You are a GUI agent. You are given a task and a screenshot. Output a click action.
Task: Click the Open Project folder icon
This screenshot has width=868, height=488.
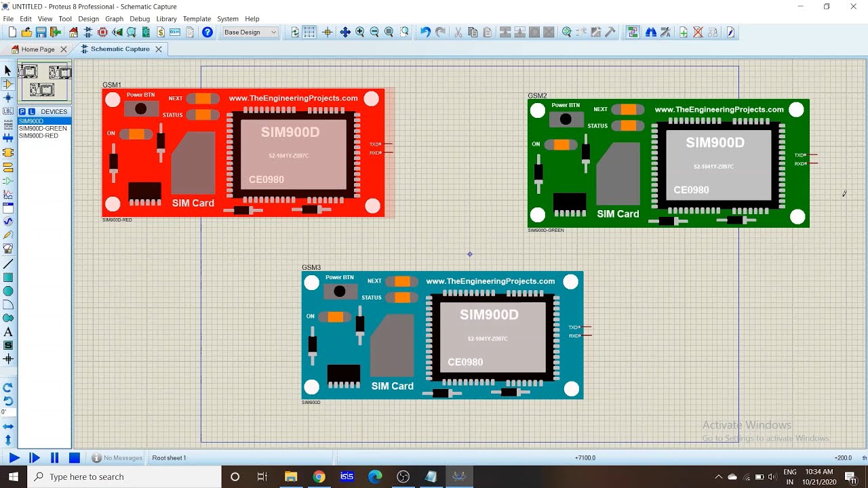(x=26, y=33)
